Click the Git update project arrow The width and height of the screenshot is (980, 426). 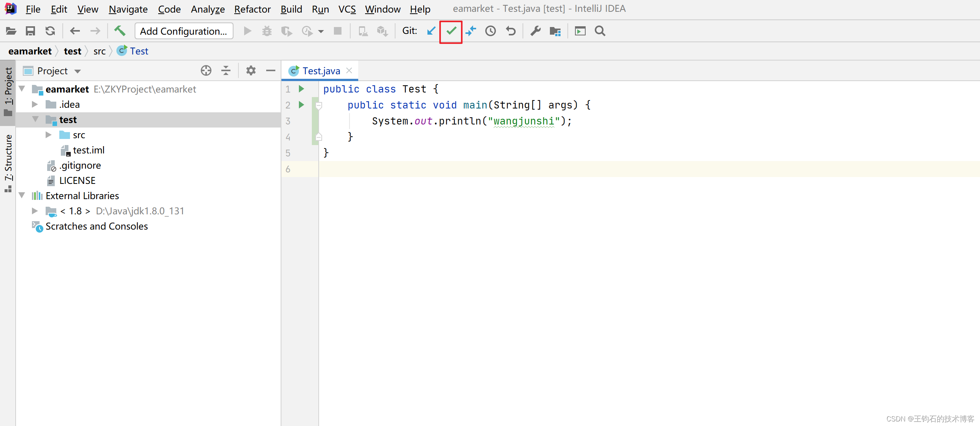point(431,31)
